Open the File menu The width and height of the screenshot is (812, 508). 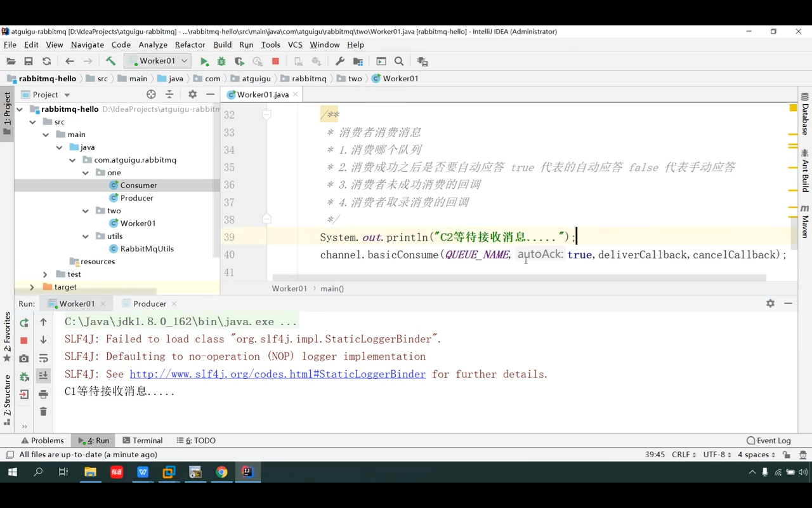click(x=10, y=44)
